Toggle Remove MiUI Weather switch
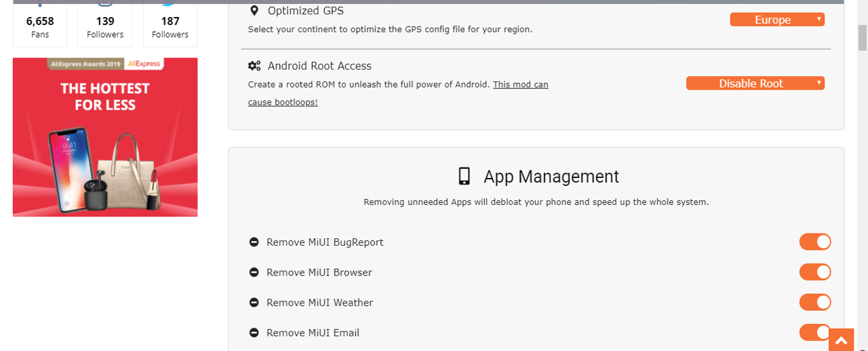This screenshot has width=868, height=351. point(815,302)
